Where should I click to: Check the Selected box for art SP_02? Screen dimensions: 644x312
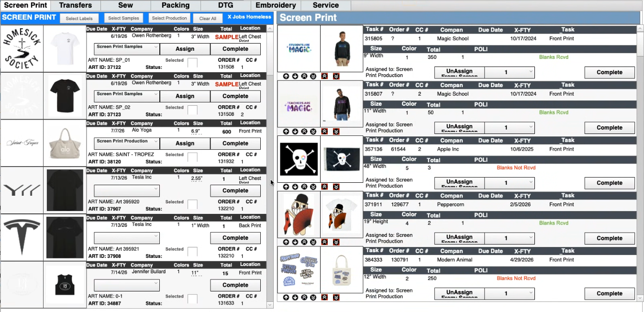pos(192,110)
